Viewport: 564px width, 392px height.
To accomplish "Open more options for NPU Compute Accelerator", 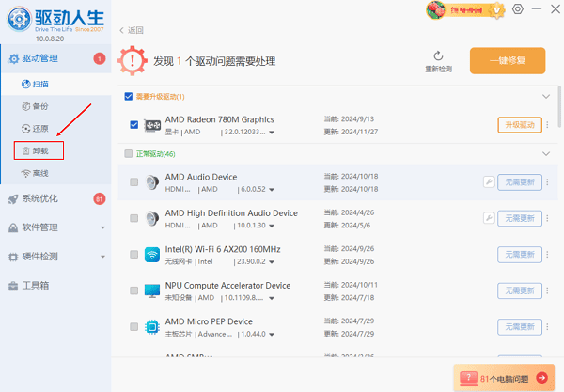I will pyautogui.click(x=547, y=290).
